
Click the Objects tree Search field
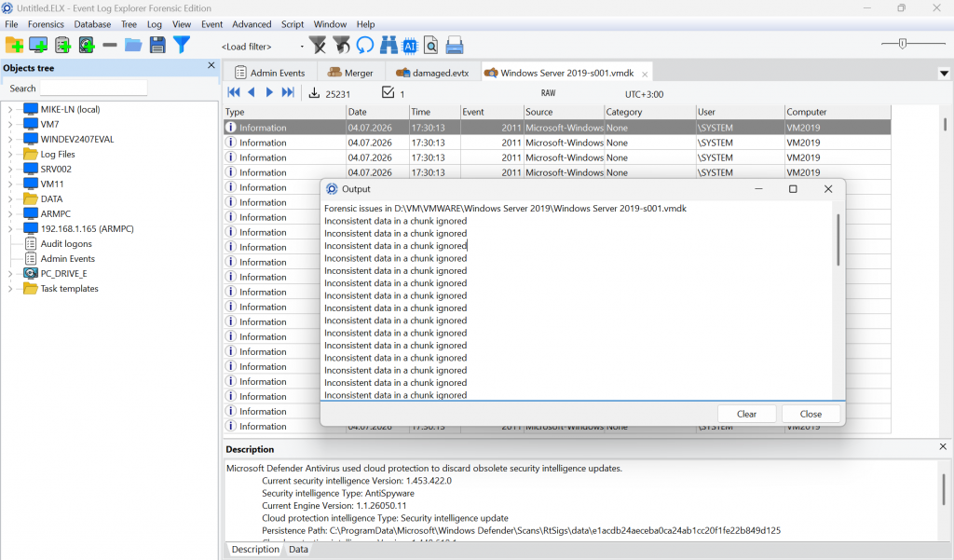click(x=94, y=89)
